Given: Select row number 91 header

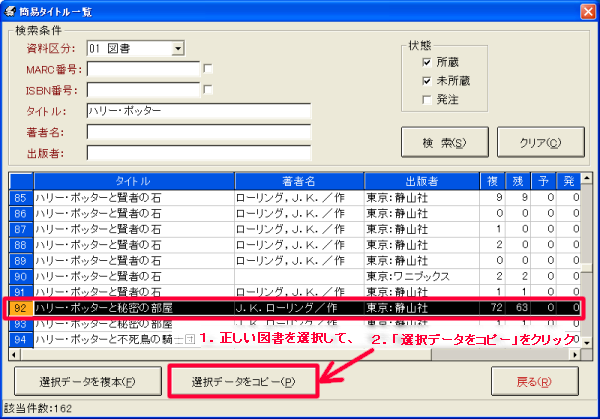Looking at the screenshot, I should click(x=21, y=291).
